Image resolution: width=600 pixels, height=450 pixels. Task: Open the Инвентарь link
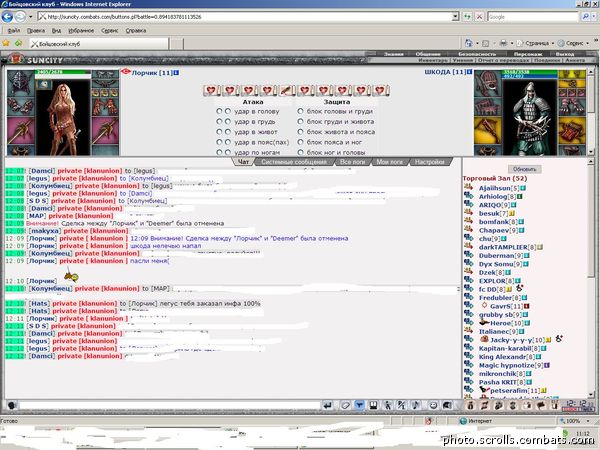pos(432,60)
